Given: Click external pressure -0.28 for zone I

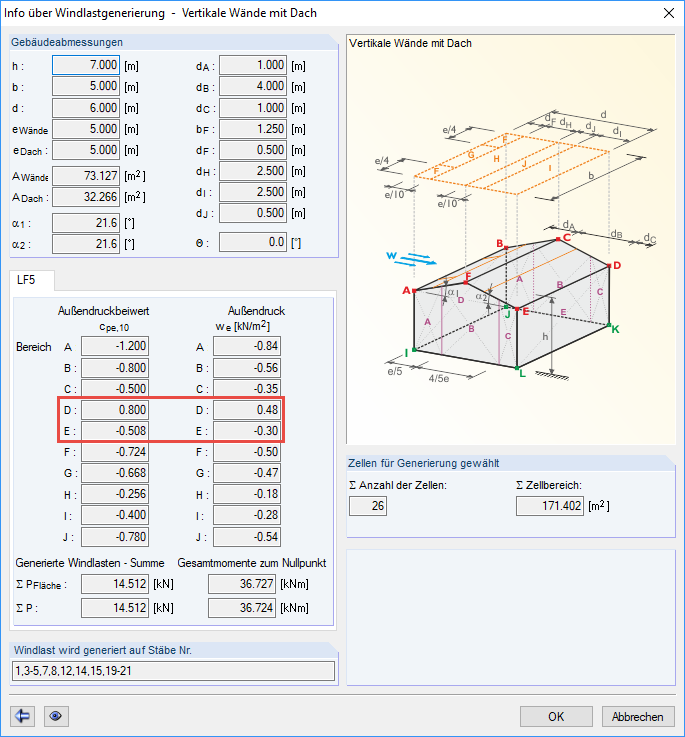Looking at the screenshot, I should (x=247, y=515).
